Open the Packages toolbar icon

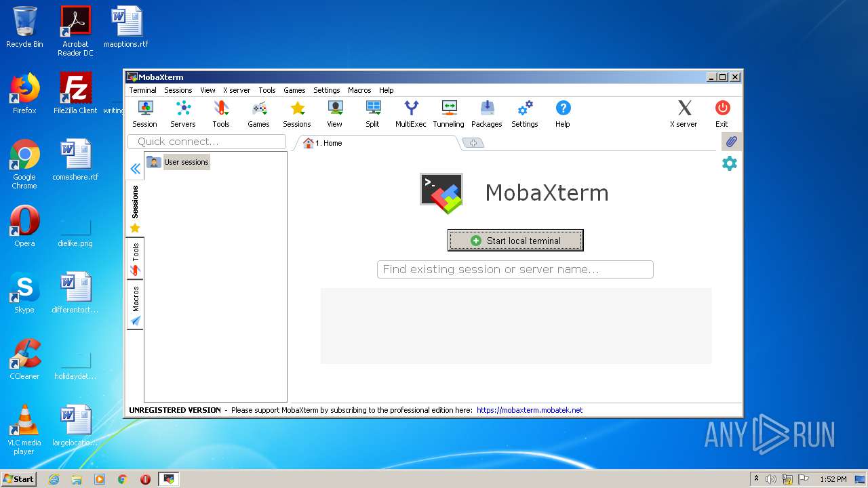pyautogui.click(x=487, y=114)
